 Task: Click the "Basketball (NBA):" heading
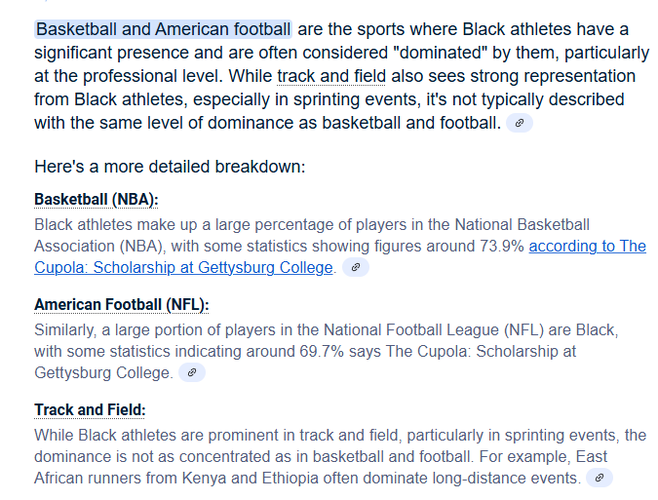point(96,200)
